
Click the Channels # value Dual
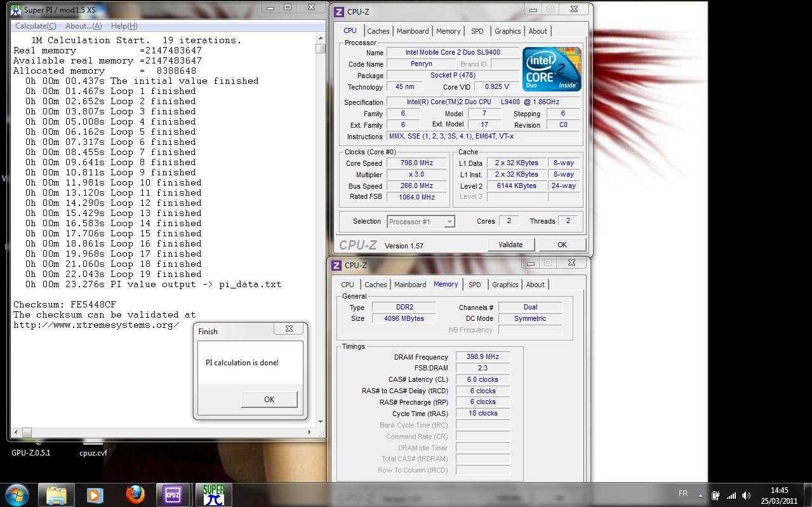530,308
